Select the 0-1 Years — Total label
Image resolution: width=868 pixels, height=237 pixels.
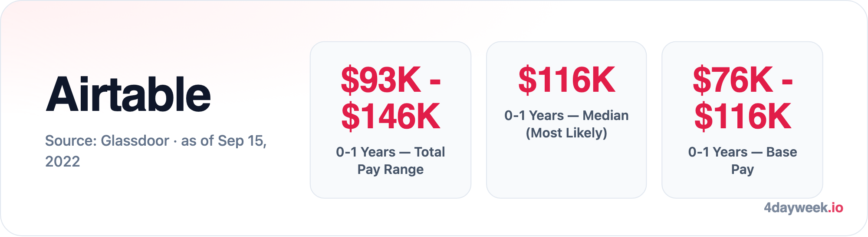click(x=391, y=152)
